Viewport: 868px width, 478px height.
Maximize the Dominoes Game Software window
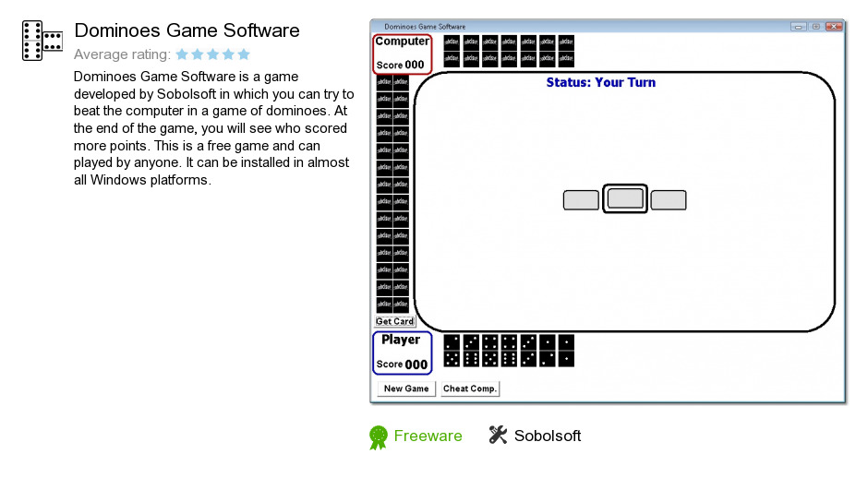[x=816, y=27]
